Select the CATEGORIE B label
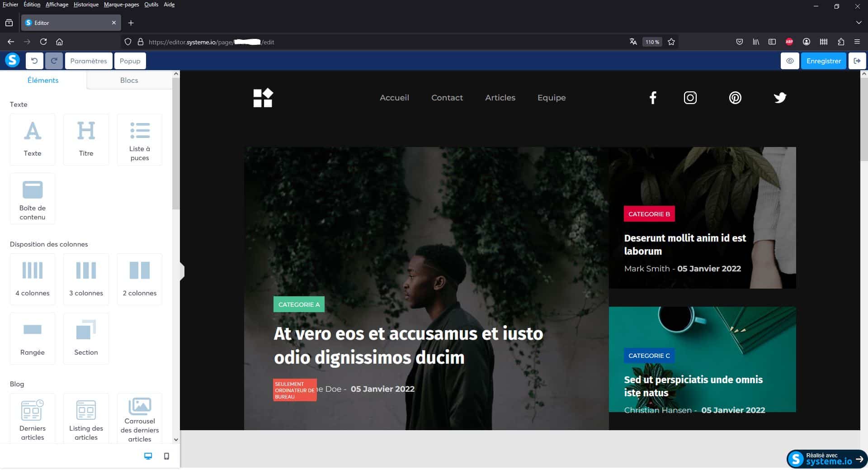This screenshot has width=868, height=470. click(x=649, y=214)
